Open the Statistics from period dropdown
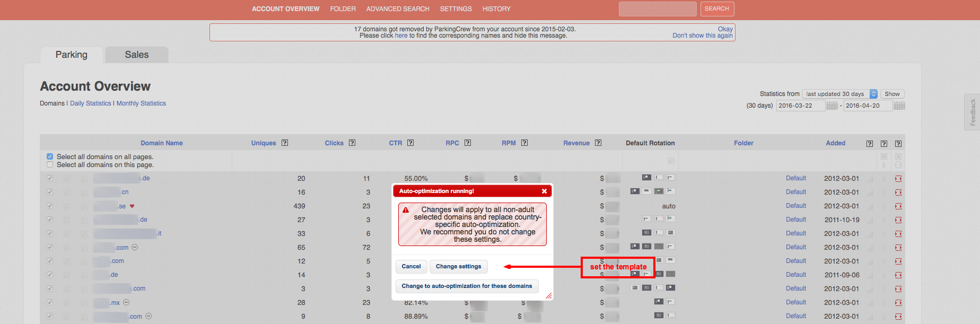This screenshot has width=980, height=324. coord(840,94)
